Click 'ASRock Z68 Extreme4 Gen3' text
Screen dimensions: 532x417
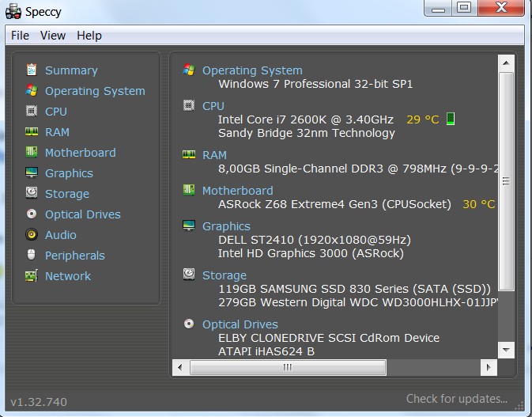pos(298,204)
